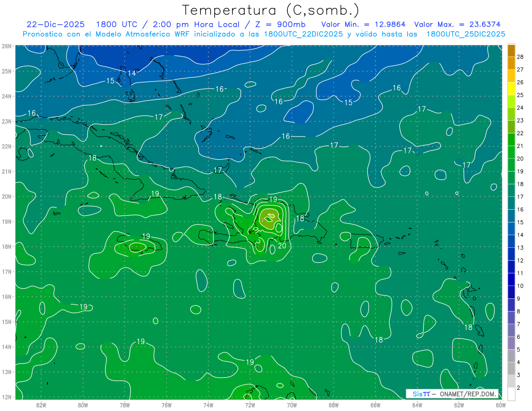The image size is (532, 411).
Task: Click the "Sisπ" logo in credit box
Action: pyautogui.click(x=422, y=394)
